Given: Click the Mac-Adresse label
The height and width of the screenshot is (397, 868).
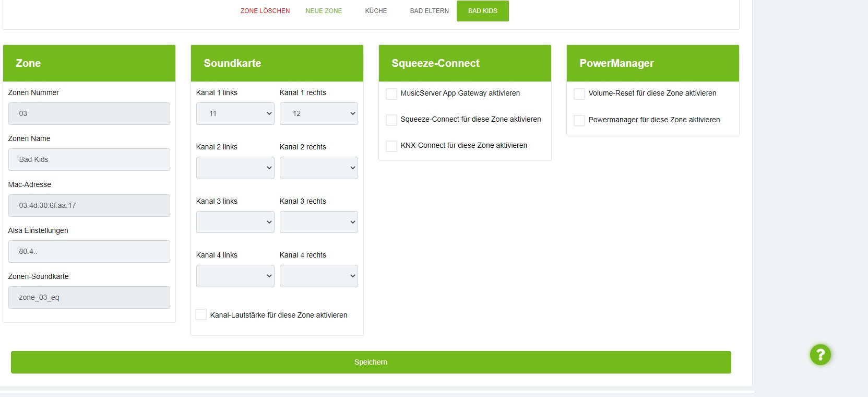Looking at the screenshot, I should coord(30,184).
